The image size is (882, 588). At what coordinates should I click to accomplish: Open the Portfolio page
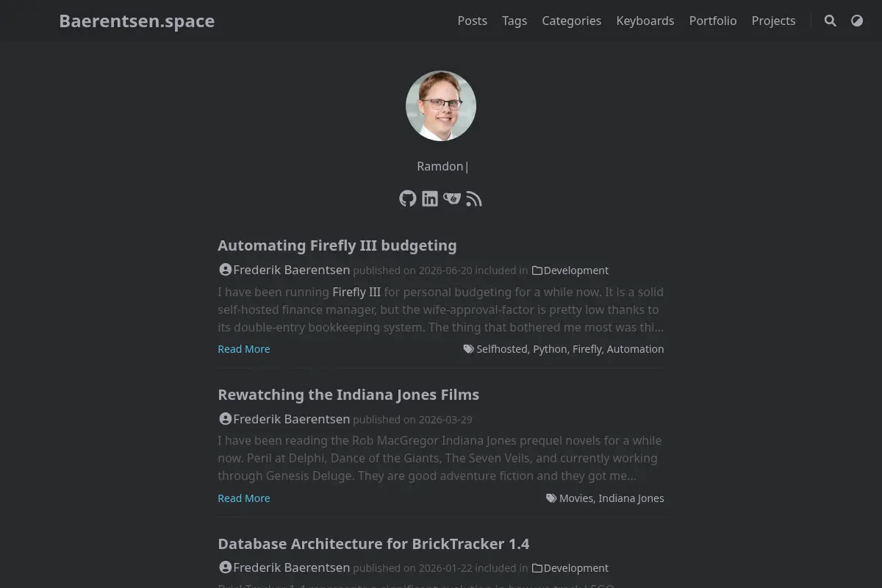(x=713, y=21)
